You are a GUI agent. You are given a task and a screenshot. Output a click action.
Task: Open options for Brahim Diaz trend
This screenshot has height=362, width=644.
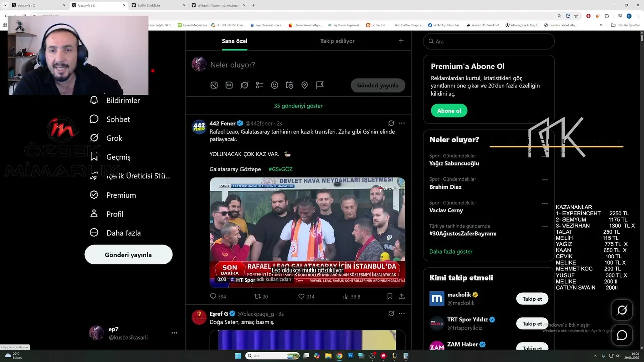pos(545,180)
